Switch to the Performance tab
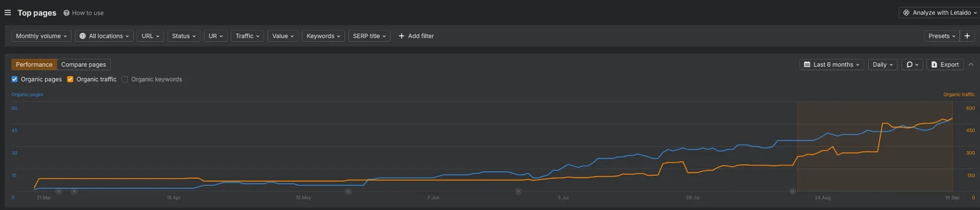This screenshot has height=210, width=980. coord(34,64)
